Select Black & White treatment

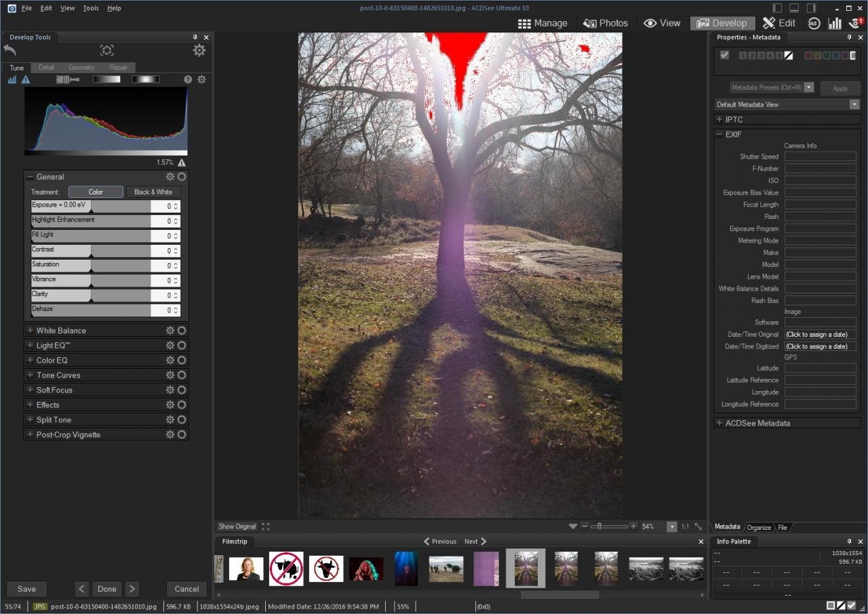[153, 192]
